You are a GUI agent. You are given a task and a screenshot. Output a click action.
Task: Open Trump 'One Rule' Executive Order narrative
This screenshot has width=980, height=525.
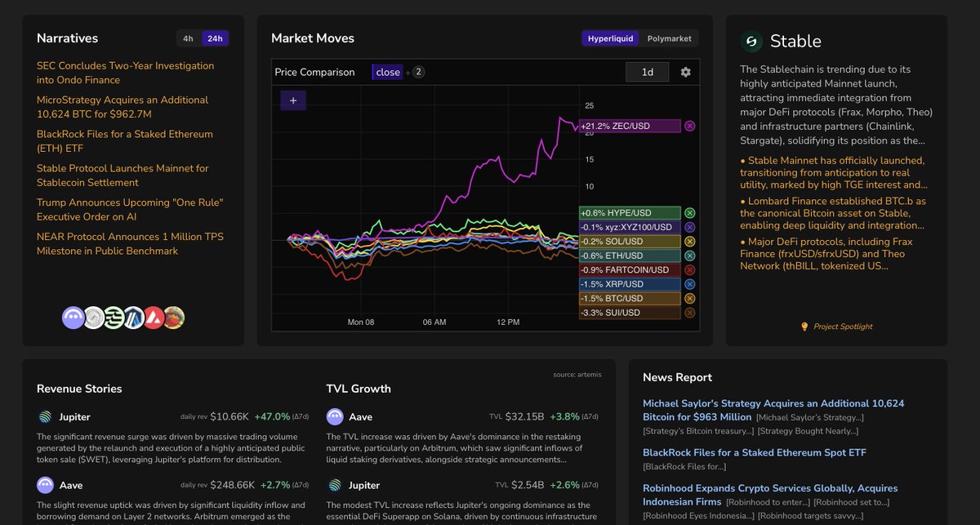130,210
